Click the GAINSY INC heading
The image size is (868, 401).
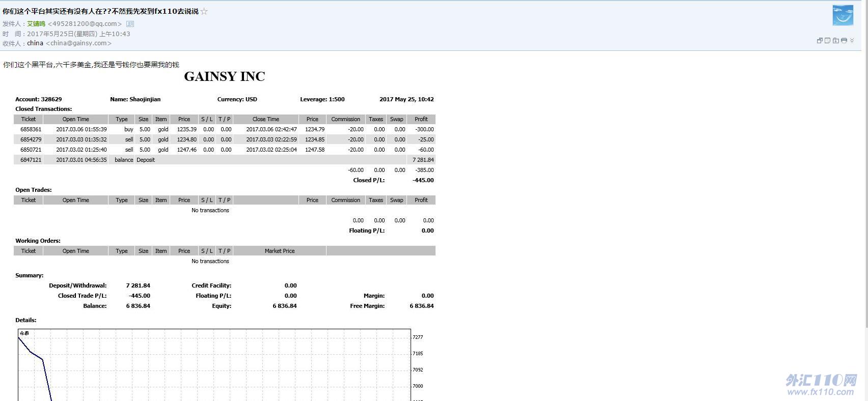click(225, 76)
